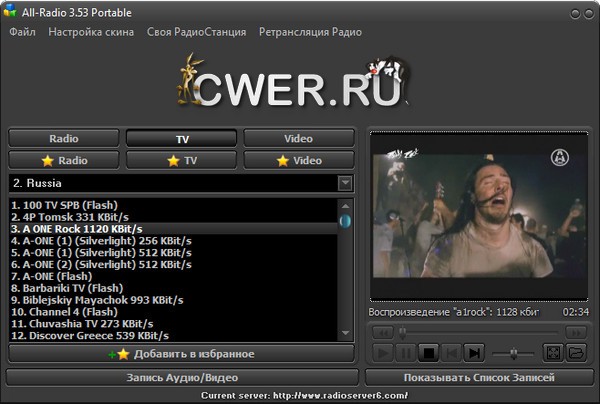Open the Настройка скина menu
This screenshot has height=404, width=600.
click(x=91, y=32)
